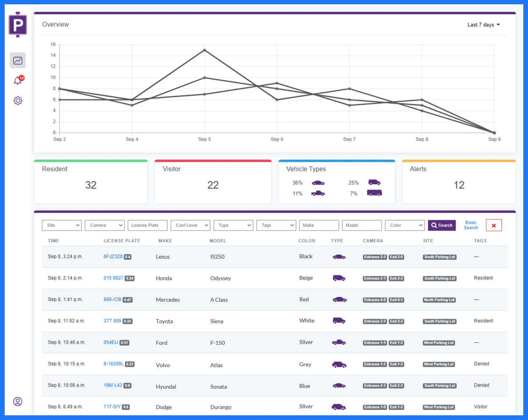Click the truck icon showing 7%
This screenshot has width=528, height=420.
[374, 192]
